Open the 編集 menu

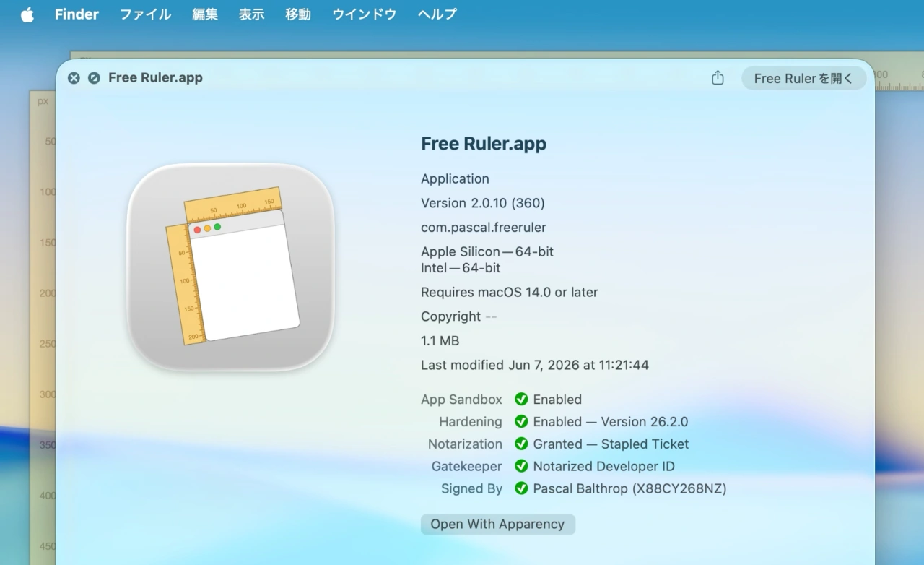(x=205, y=14)
